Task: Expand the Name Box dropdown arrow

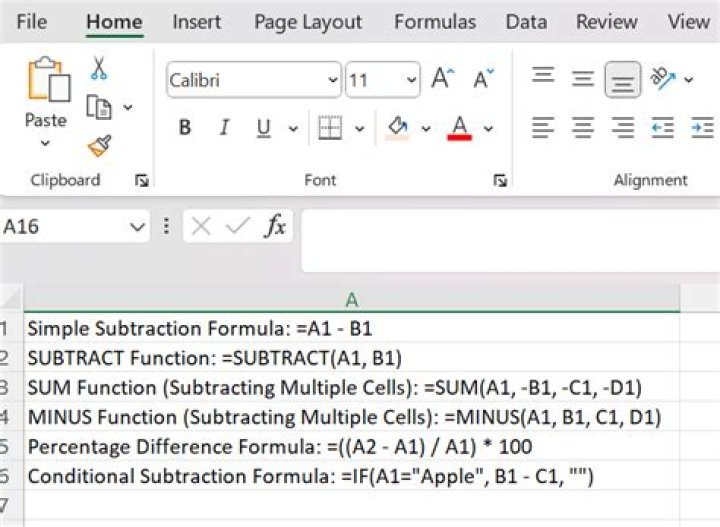Action: pos(138,227)
